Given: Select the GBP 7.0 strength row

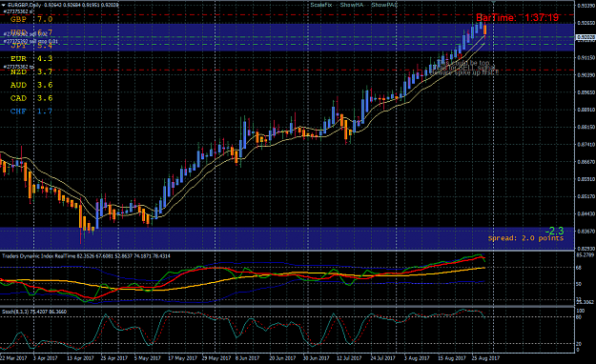Looking at the screenshot, I should tap(31, 19).
